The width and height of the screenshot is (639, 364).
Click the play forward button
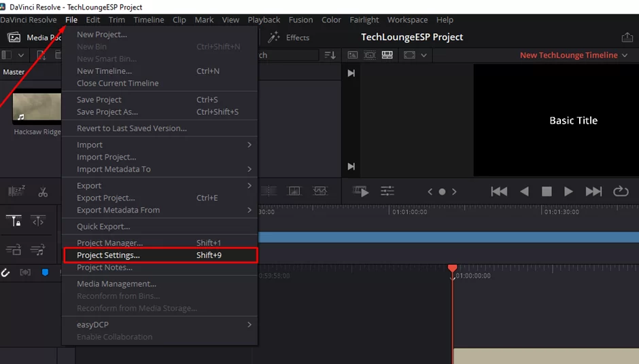tap(568, 192)
